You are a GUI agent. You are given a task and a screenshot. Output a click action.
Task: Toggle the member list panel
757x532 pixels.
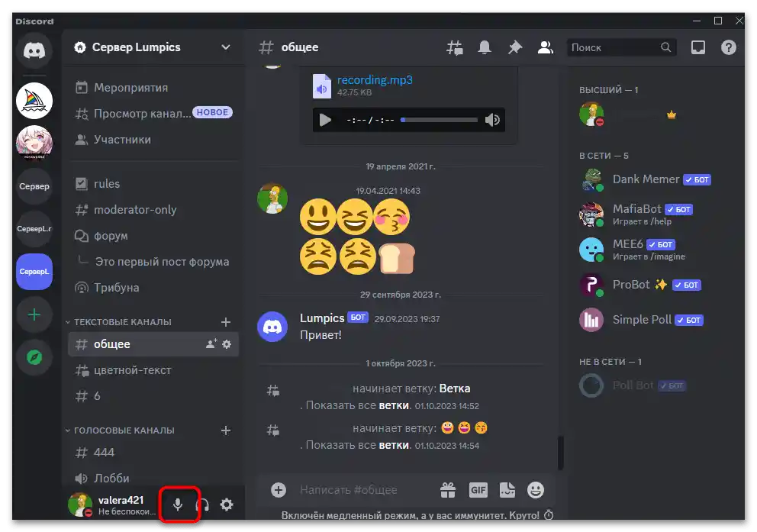tap(546, 47)
